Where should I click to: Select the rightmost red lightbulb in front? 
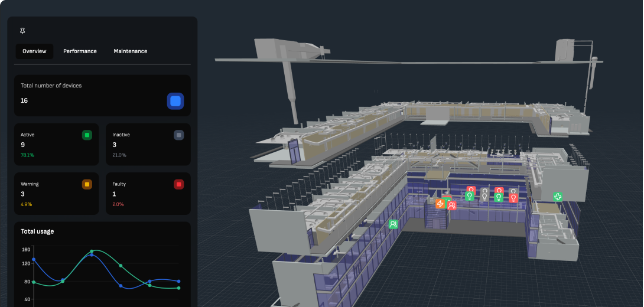[x=513, y=198]
